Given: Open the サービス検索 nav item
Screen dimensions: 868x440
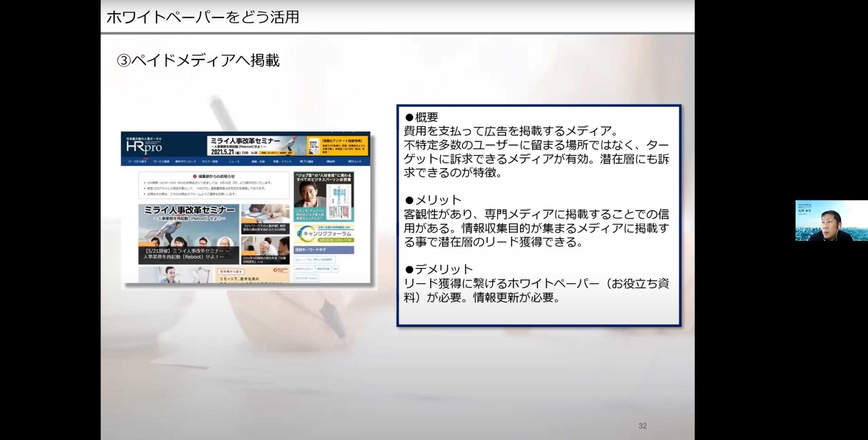Looking at the screenshot, I should click(161, 162).
